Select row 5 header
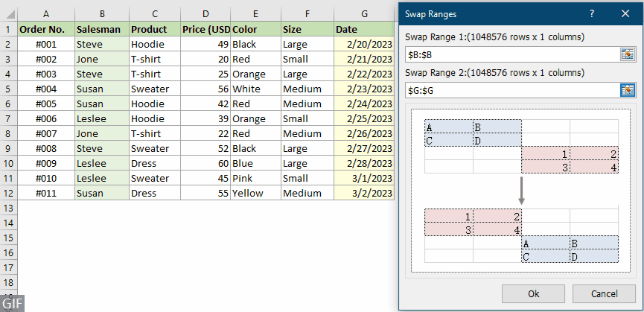Image resolution: width=644 pixels, height=312 pixels. (x=9, y=89)
